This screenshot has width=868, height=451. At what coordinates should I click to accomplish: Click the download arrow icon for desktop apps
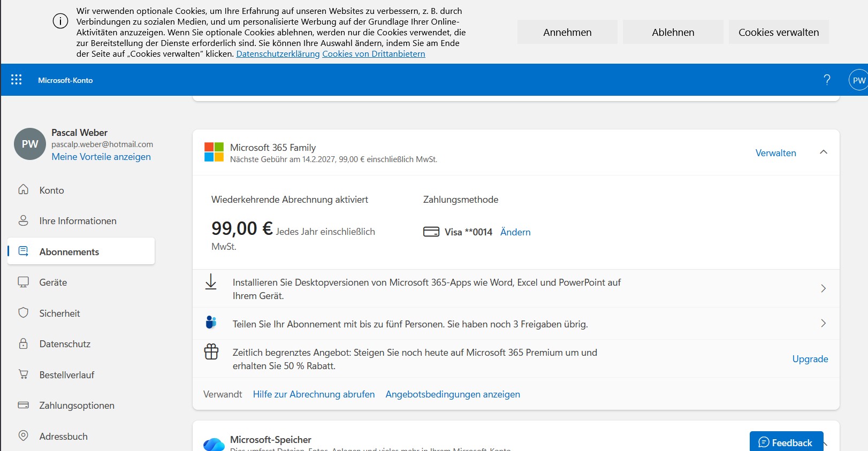tap(211, 282)
